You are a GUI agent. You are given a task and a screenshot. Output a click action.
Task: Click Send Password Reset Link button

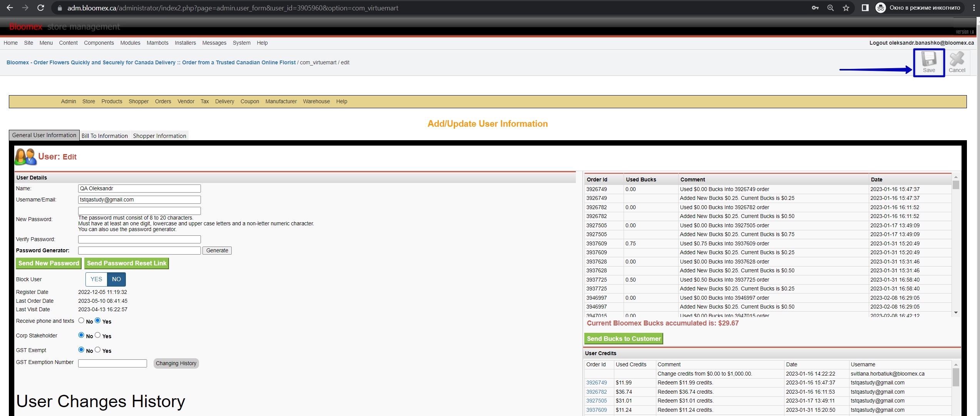127,263
